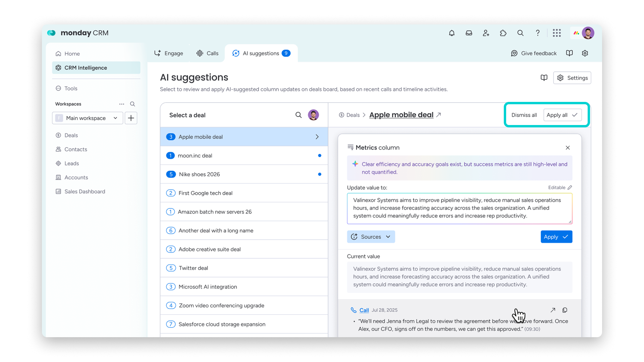Image resolution: width=644 pixels, height=362 pixels.
Task: Select Zoom video conferencing upgrade row
Action: pos(244,306)
